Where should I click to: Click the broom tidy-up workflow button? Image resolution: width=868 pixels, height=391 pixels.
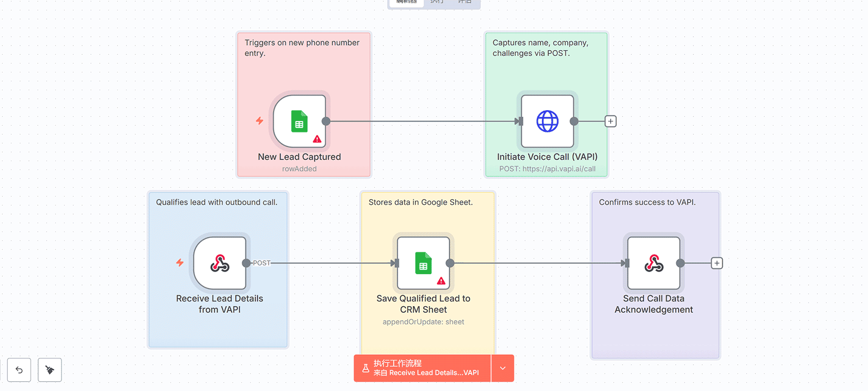coord(50,370)
